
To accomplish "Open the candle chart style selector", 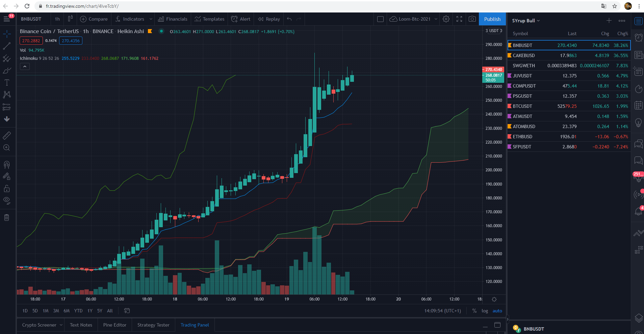I will (70, 19).
